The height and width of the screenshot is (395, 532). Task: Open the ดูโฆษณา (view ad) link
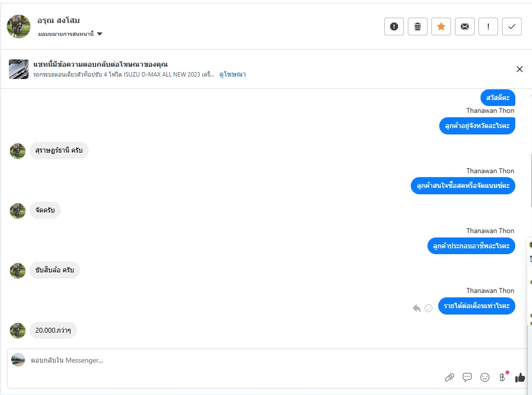[233, 75]
